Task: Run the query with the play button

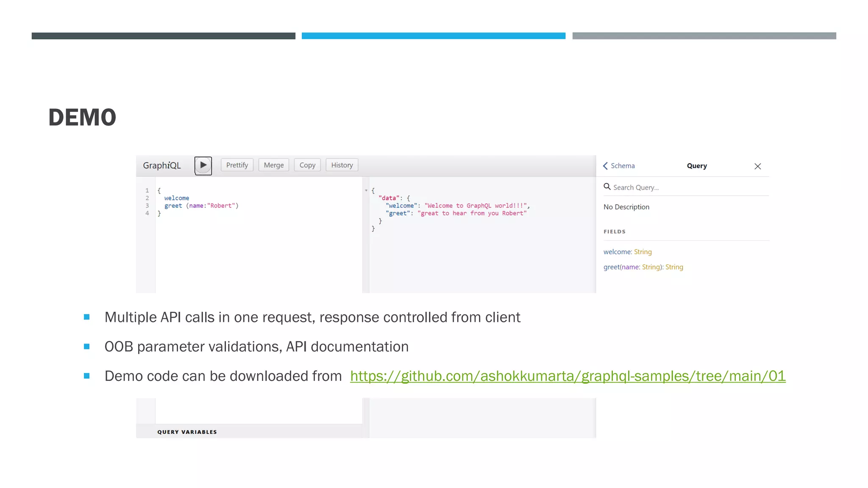Action: coord(203,165)
